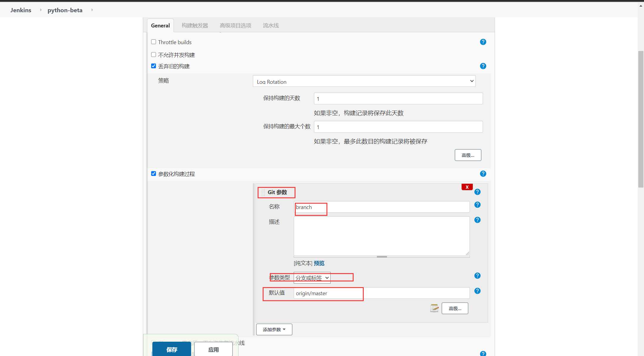Open help icon for 描述 field
The height and width of the screenshot is (356, 644).
point(477,220)
